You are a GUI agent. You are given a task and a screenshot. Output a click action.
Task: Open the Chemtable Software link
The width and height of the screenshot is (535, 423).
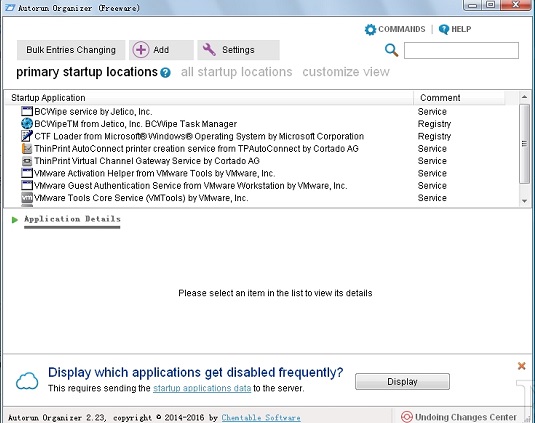261,418
